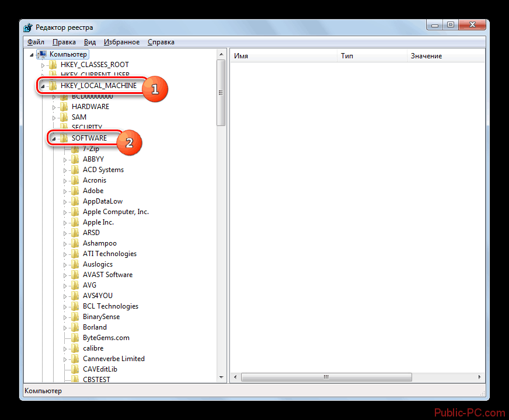Viewport: 509px width, 420px height.
Task: Open the Справка menu
Action: click(x=161, y=42)
